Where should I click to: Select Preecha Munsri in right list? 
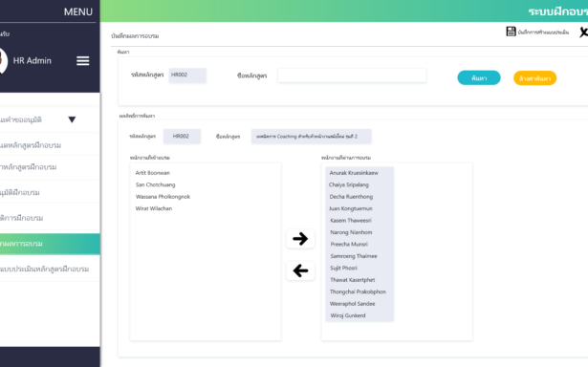point(349,244)
